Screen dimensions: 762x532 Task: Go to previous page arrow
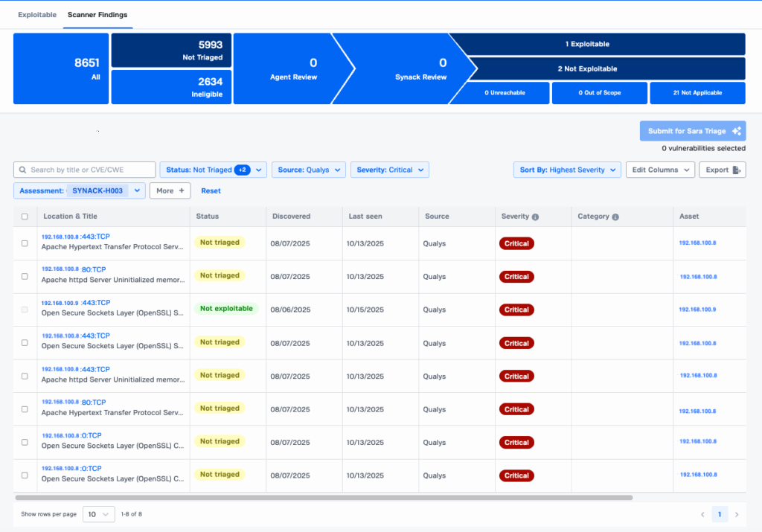pos(702,514)
